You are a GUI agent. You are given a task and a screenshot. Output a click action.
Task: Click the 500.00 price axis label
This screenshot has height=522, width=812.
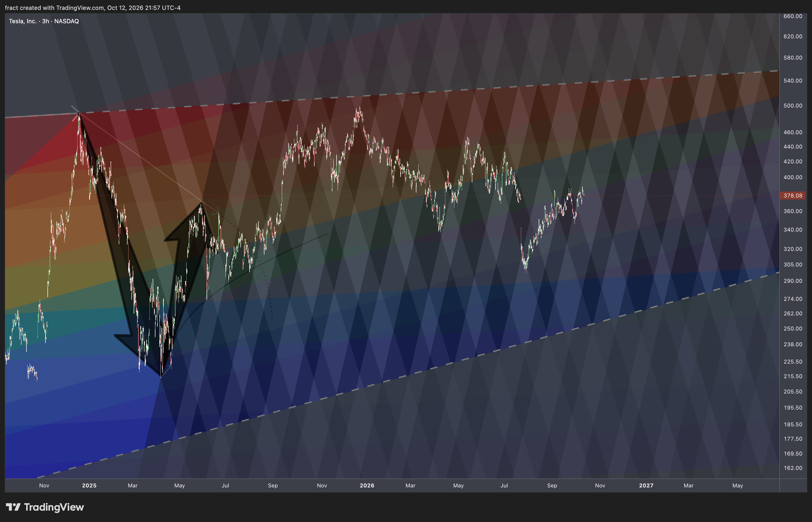pos(793,106)
